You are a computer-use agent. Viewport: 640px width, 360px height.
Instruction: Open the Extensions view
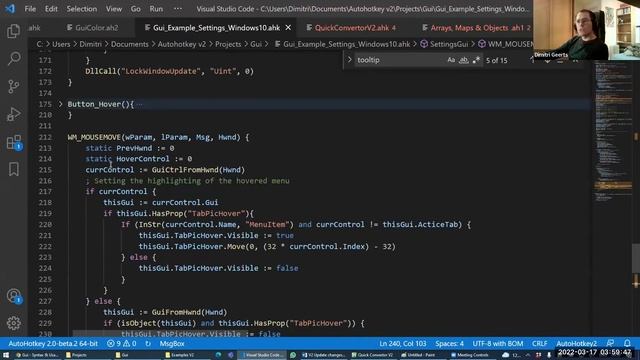(x=13, y=142)
